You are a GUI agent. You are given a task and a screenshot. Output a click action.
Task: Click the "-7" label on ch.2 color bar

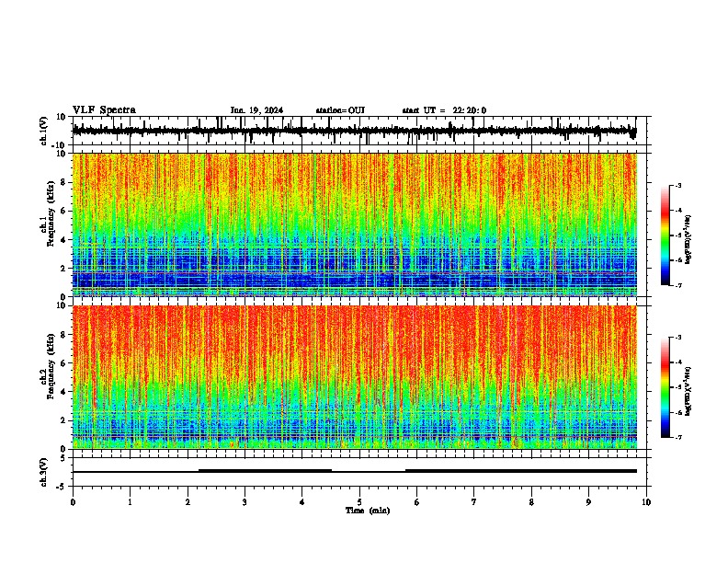tap(677, 437)
